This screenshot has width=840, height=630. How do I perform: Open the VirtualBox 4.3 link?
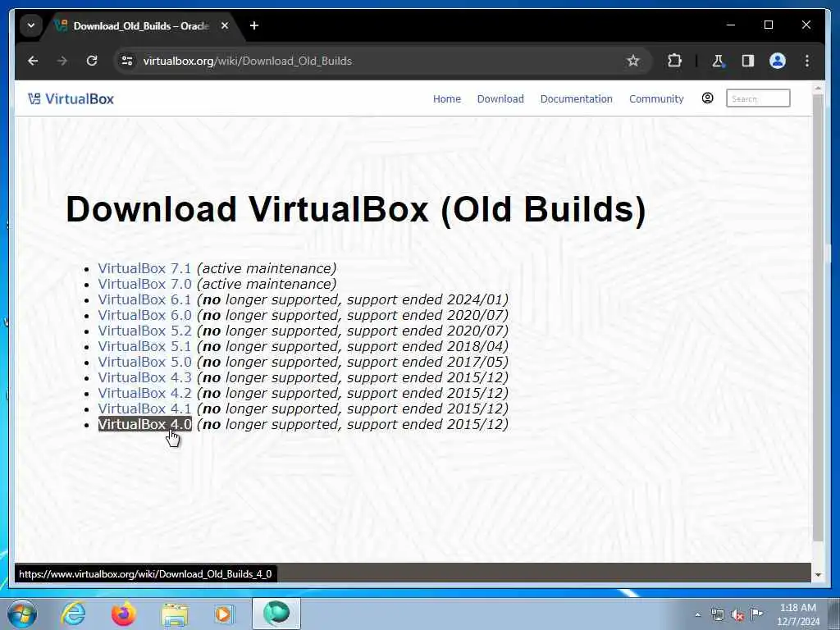pos(144,377)
